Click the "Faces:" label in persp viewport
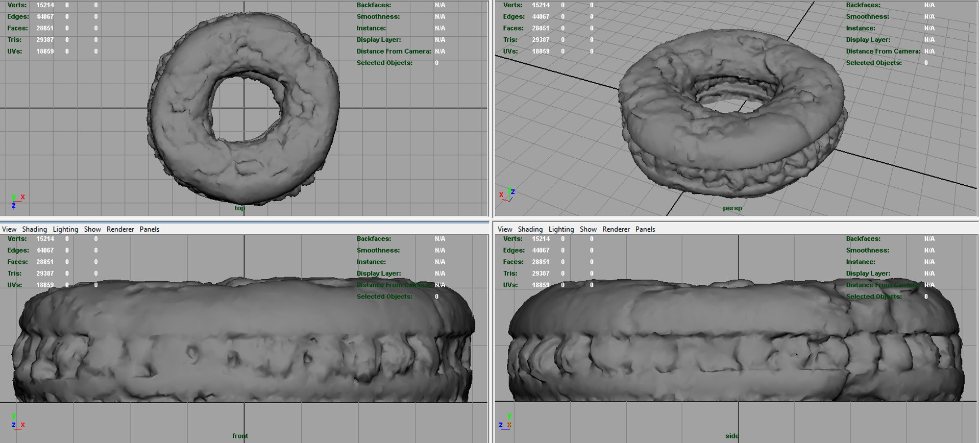Image resolution: width=980 pixels, height=443 pixels. 513,28
